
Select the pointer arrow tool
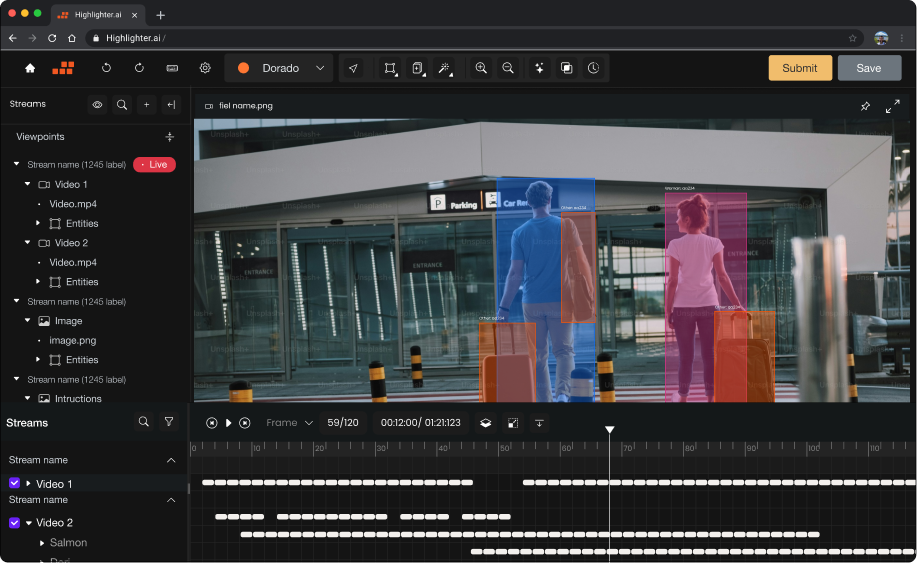[x=353, y=68]
